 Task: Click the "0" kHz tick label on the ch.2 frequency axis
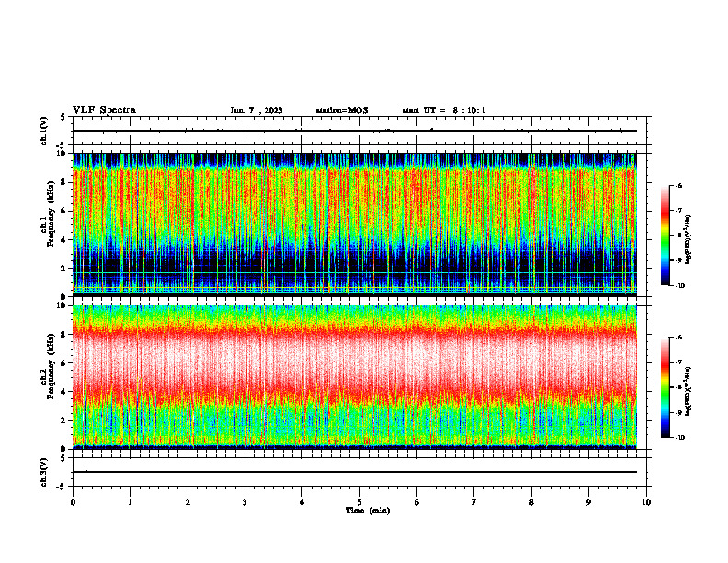click(x=64, y=449)
